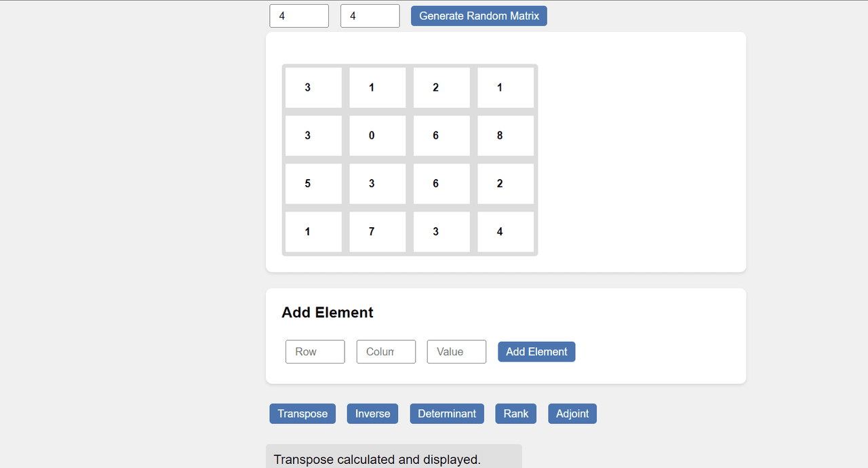Click the first matrix size input at top
868x468 pixels.
pos(299,16)
